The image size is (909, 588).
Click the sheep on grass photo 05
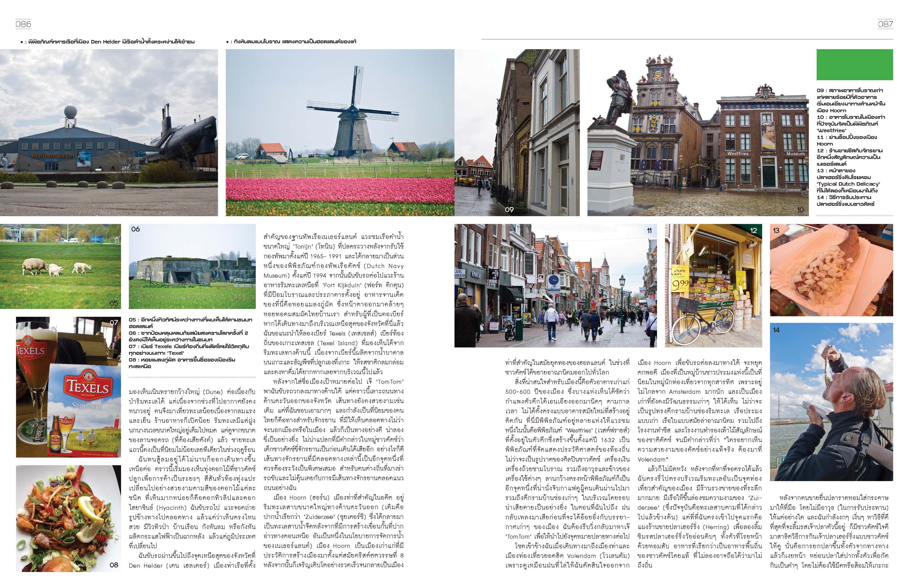[x=60, y=266]
